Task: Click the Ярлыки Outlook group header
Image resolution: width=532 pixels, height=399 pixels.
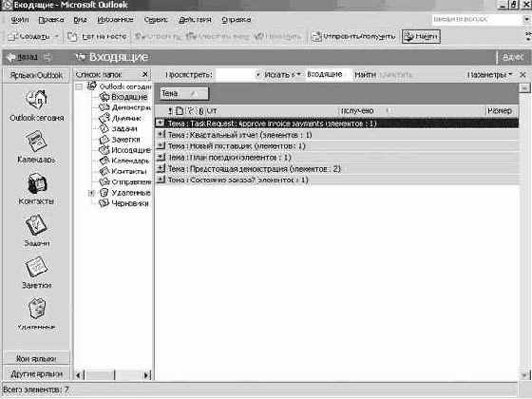Action: click(x=36, y=75)
